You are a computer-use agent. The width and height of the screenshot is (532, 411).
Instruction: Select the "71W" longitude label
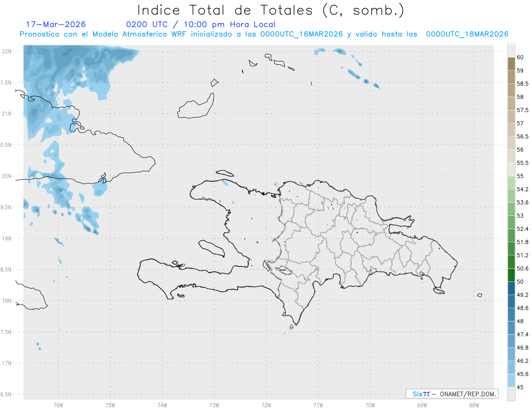pos(318,405)
